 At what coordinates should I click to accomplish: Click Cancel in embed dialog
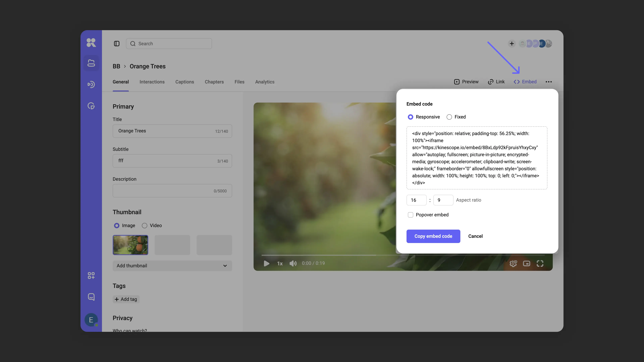pos(475,236)
